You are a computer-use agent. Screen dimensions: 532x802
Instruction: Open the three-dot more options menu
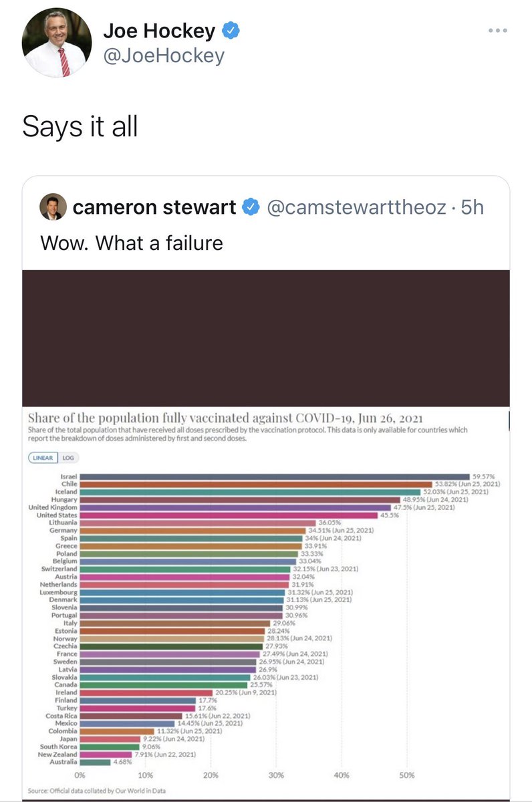[x=498, y=31]
